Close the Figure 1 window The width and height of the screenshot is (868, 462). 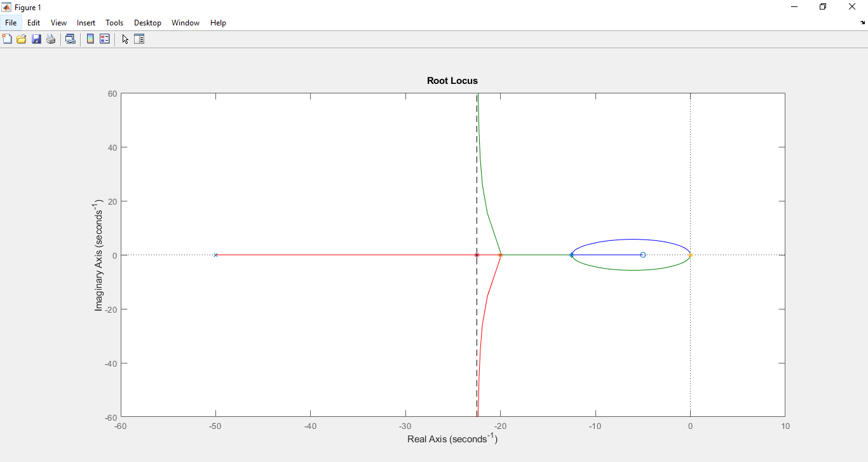[x=853, y=7]
